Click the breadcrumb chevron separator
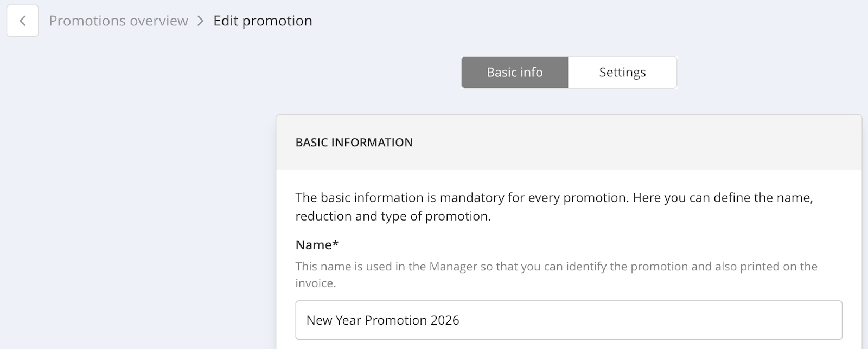Screen dimensions: 868x349 pyautogui.click(x=201, y=21)
